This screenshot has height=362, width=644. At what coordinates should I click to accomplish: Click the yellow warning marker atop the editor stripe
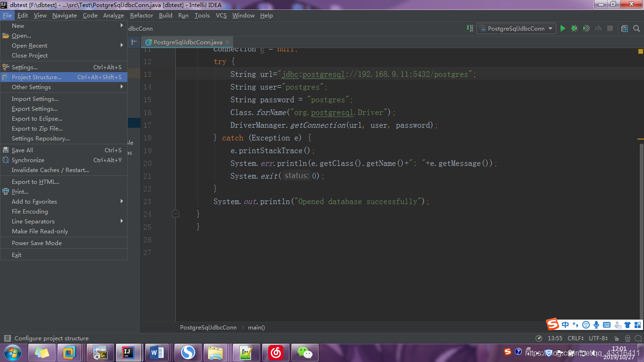[641, 51]
